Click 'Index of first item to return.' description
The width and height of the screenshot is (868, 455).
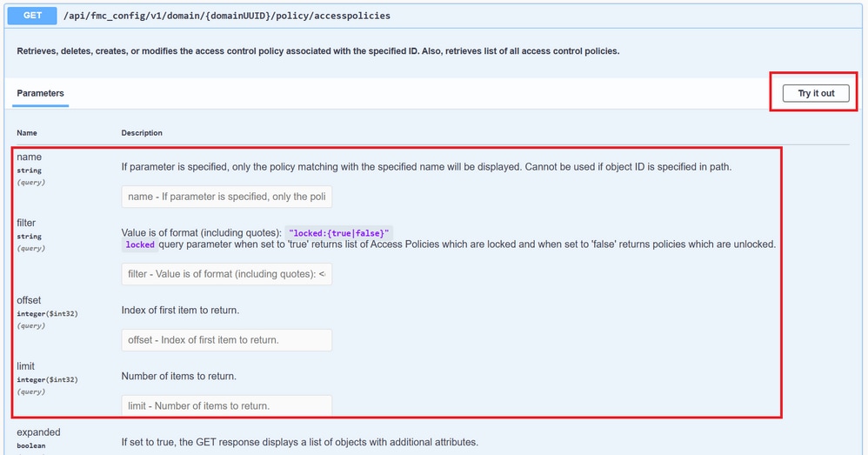coord(180,310)
